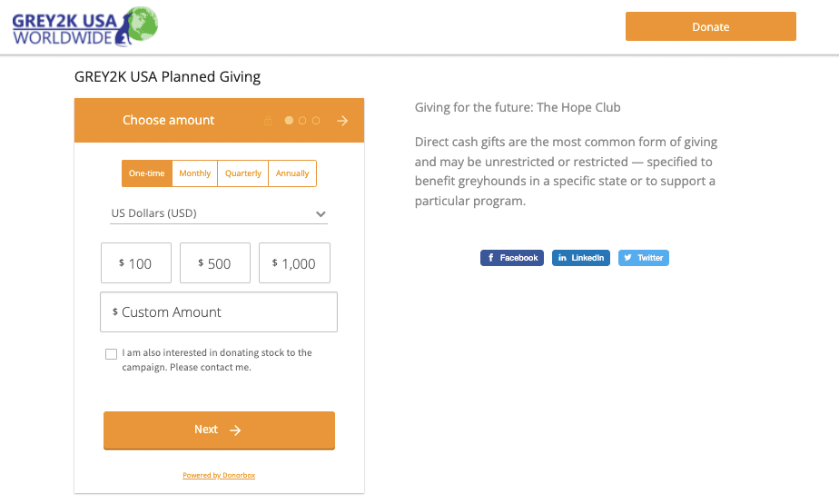Click the first filled step indicator dot
The width and height of the screenshot is (839, 504).
click(x=290, y=121)
